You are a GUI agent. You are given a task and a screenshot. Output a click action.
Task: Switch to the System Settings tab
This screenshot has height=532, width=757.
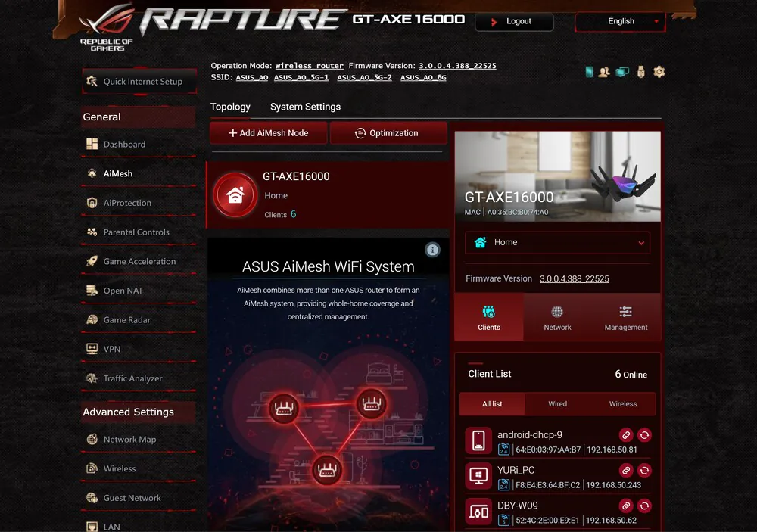pos(305,107)
